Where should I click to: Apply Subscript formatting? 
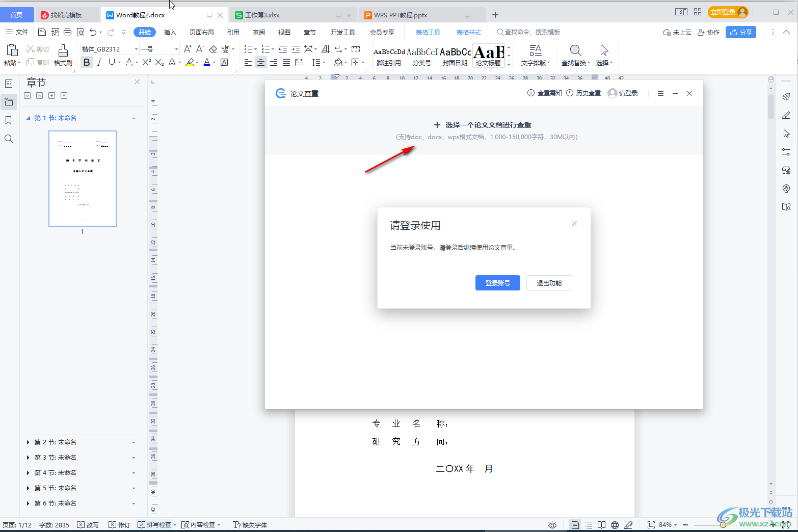159,62
